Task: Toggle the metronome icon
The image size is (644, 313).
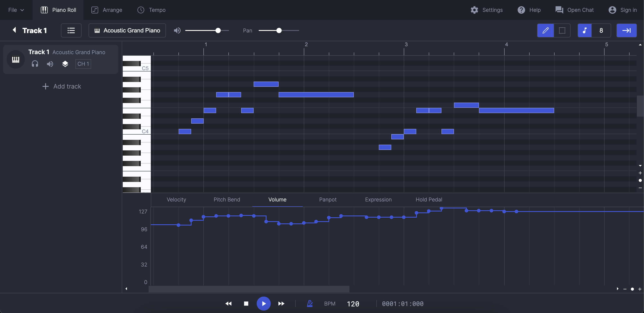Action: tap(310, 304)
